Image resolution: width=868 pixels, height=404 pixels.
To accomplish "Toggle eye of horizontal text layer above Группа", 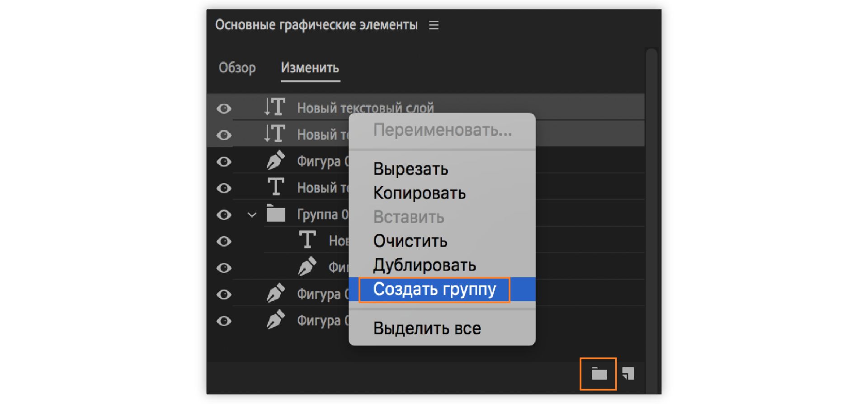I will 224,188.
